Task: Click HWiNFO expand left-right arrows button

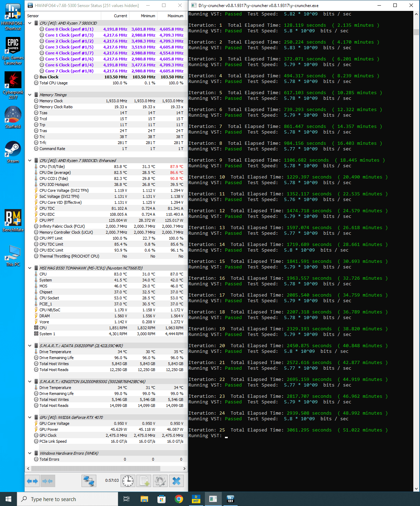Action: 32,481
